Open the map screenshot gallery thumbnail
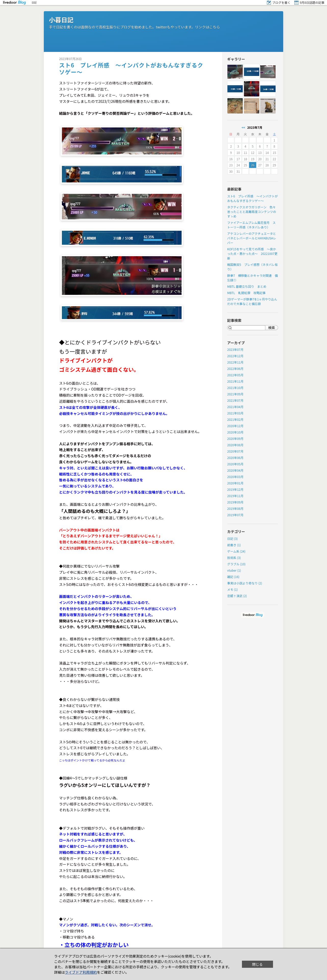The image size is (327, 980). [x=235, y=106]
